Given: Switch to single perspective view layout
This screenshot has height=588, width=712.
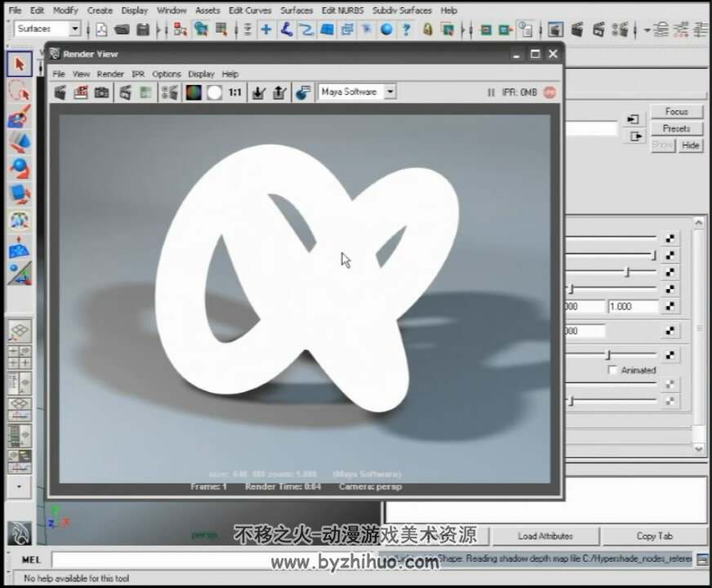Looking at the screenshot, I should click(19, 331).
